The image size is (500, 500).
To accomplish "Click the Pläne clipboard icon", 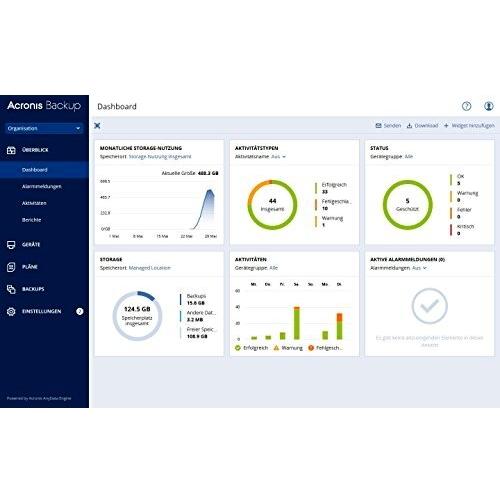I will [x=11, y=267].
